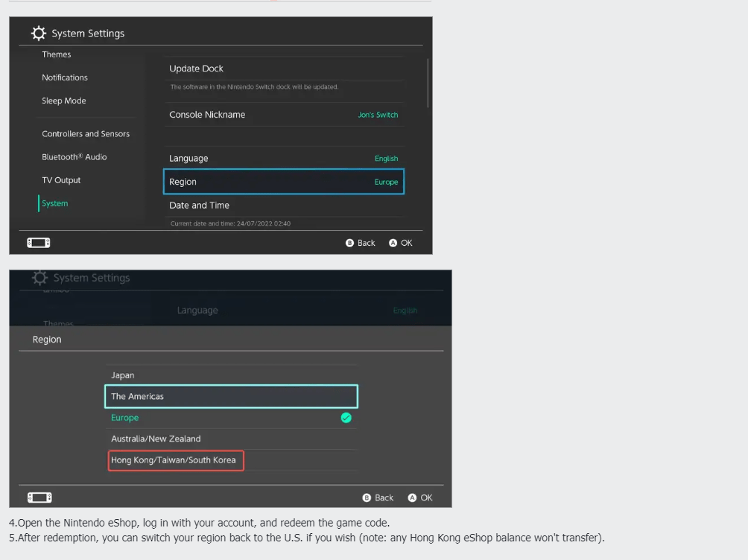Click the console icon on the Region selection screen
The width and height of the screenshot is (748, 560).
[x=39, y=497]
